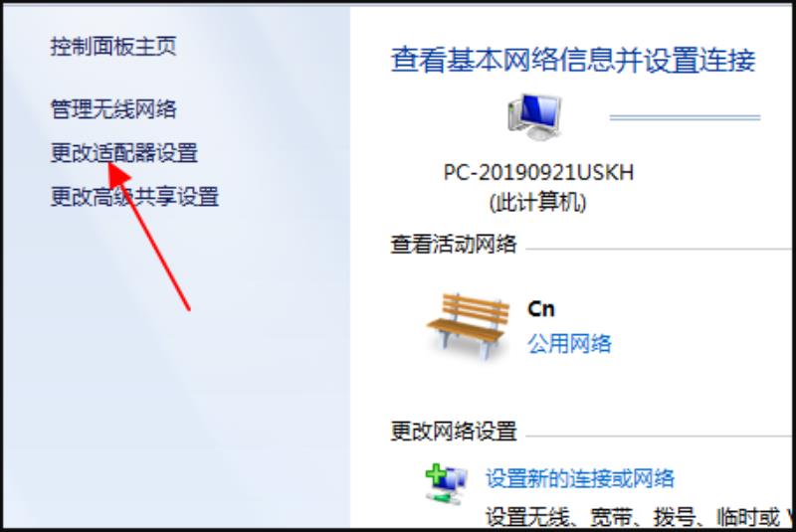796x532 pixels.
Task: Click the divider line beside 查看活动网络
Action: pos(660,249)
